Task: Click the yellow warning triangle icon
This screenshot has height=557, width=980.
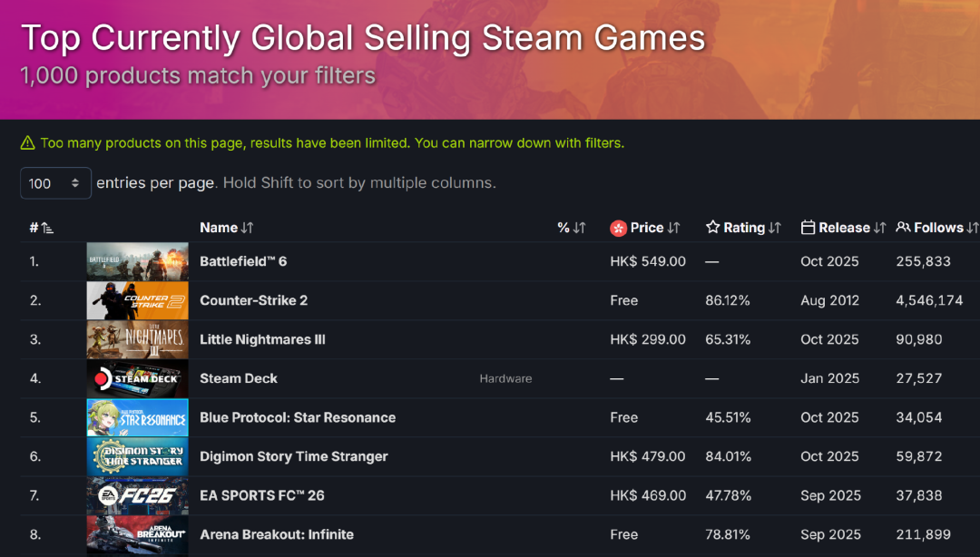Action: (27, 143)
